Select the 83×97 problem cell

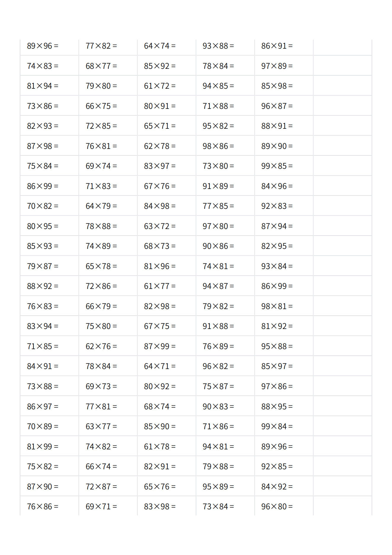point(160,166)
